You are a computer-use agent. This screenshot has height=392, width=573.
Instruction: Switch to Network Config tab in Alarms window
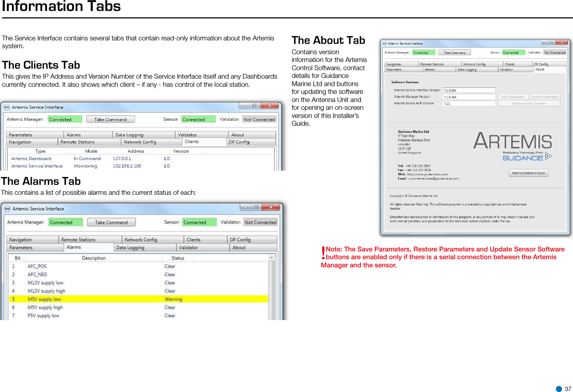click(x=153, y=240)
